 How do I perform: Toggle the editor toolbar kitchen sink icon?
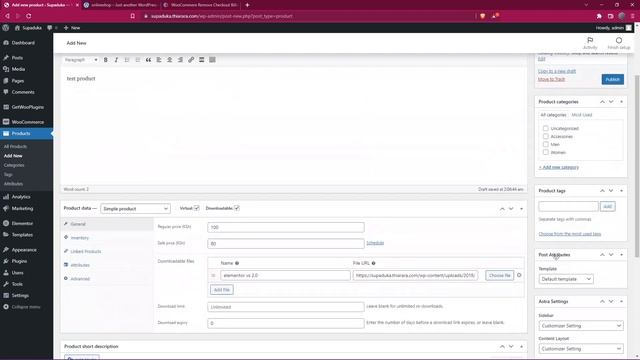pyautogui.click(x=212, y=60)
